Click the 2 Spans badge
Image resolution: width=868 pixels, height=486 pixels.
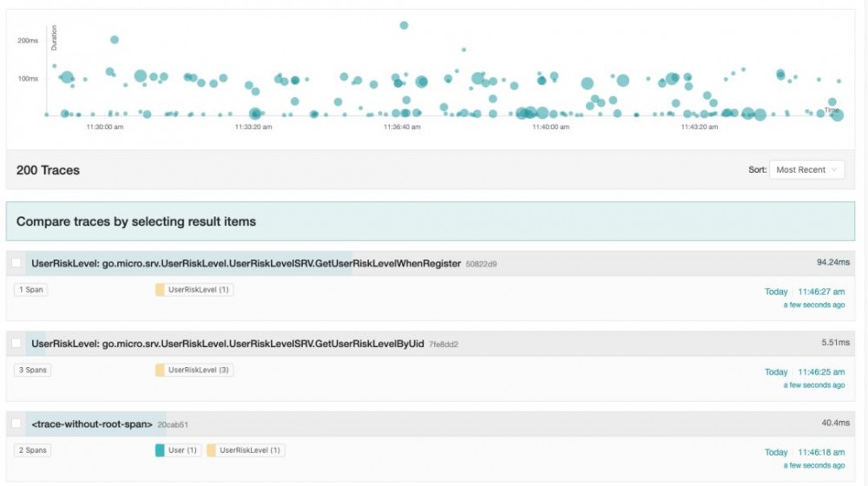[x=32, y=450]
